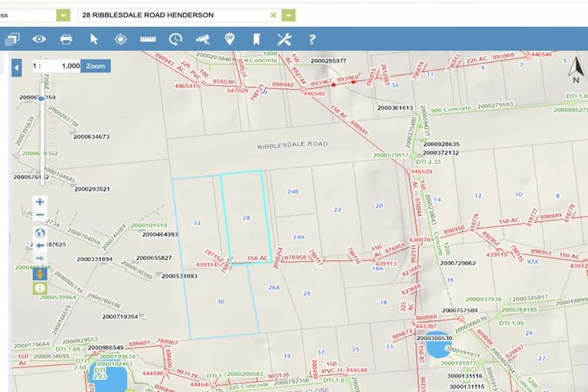Toggle visibility with the eye icon
This screenshot has width=588, height=392.
[39, 39]
